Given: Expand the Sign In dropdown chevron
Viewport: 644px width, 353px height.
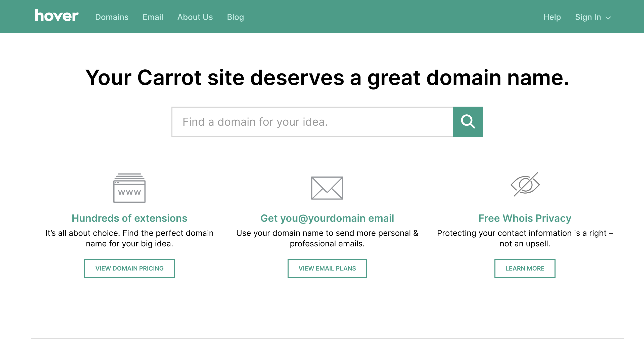Looking at the screenshot, I should 608,18.
